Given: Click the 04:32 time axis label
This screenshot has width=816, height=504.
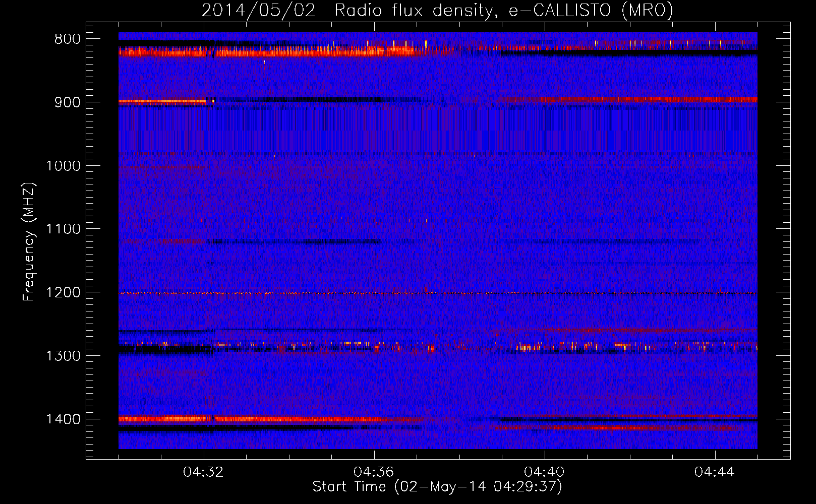Looking at the screenshot, I should click(x=204, y=472).
